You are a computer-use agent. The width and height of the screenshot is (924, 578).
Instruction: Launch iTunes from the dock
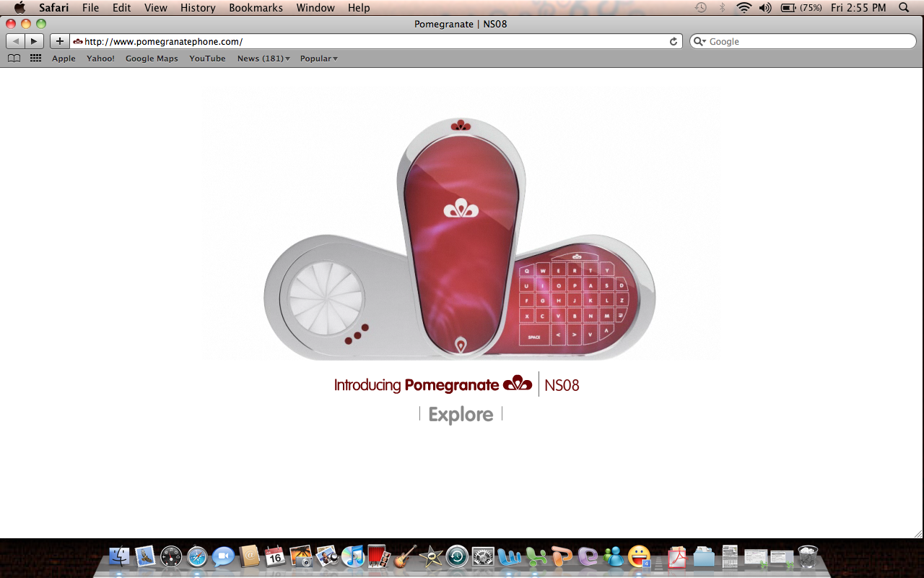(353, 556)
